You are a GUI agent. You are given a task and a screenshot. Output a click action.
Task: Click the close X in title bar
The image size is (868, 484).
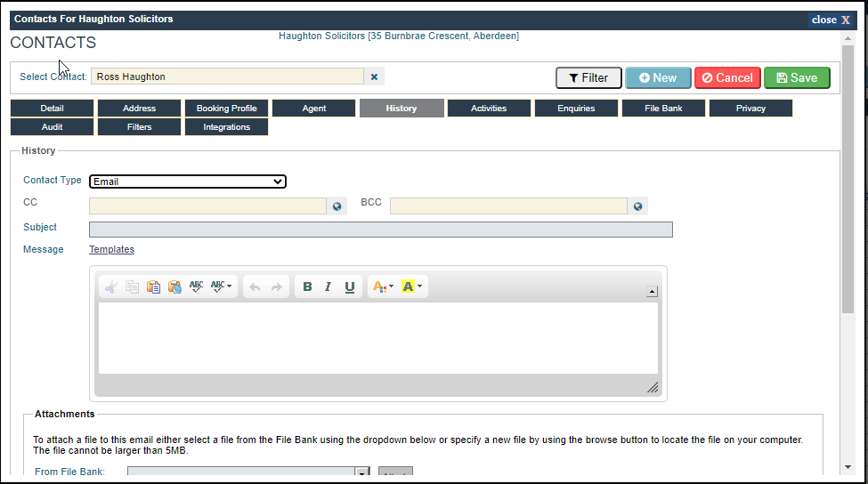click(x=831, y=20)
